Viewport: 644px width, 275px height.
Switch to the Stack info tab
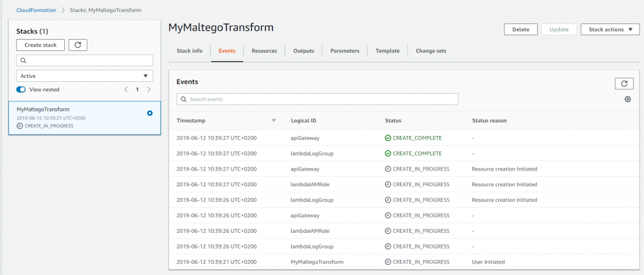[189, 51]
